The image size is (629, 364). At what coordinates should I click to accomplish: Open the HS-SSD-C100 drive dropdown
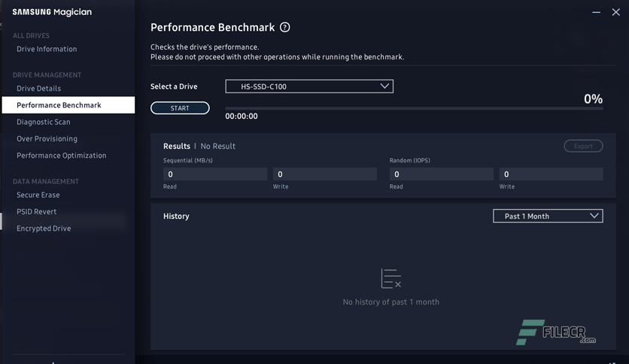(309, 86)
